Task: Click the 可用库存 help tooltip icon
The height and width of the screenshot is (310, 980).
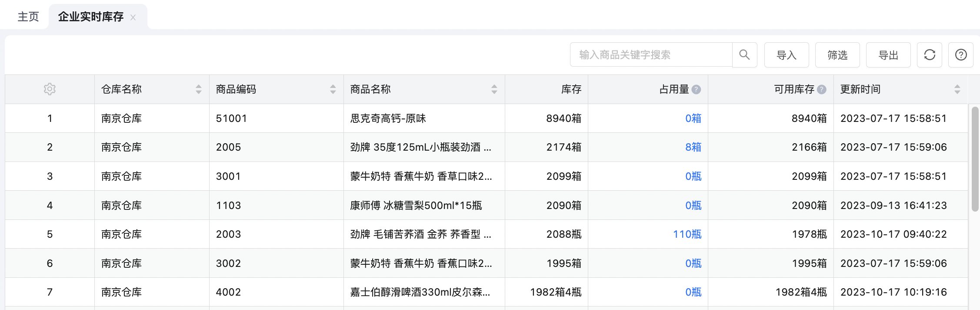Action: point(822,89)
